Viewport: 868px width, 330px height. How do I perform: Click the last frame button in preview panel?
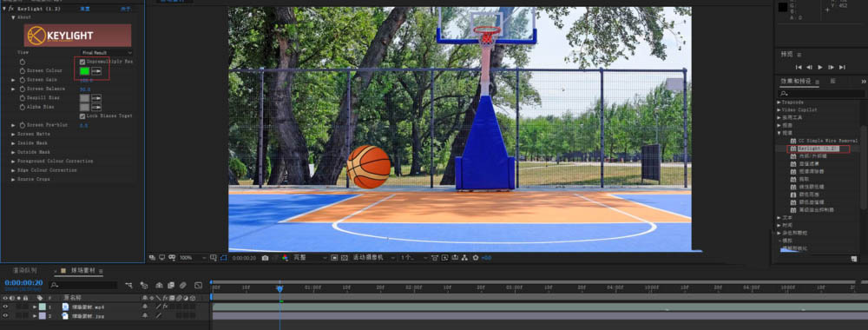pos(842,67)
